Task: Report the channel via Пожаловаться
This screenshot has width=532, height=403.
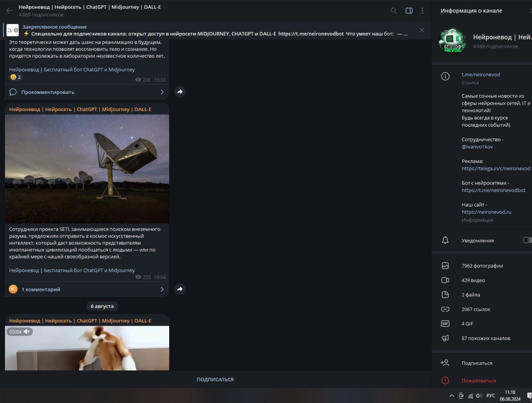Action: (x=479, y=381)
